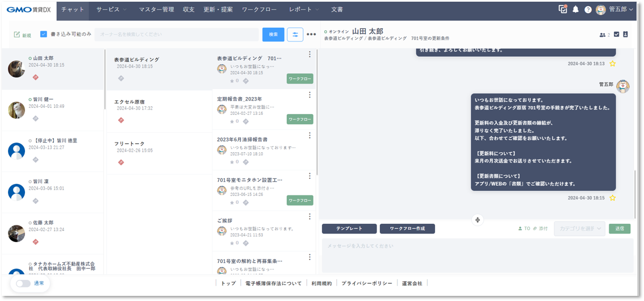This screenshot has height=301, width=644.
Task: Toggle the 通常 mode switch
Action: click(23, 283)
